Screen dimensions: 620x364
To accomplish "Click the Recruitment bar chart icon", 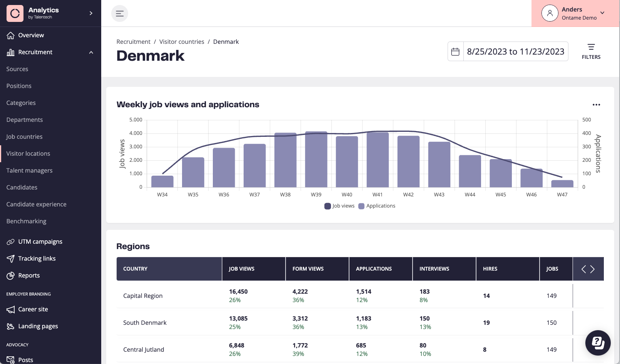I will [x=11, y=52].
